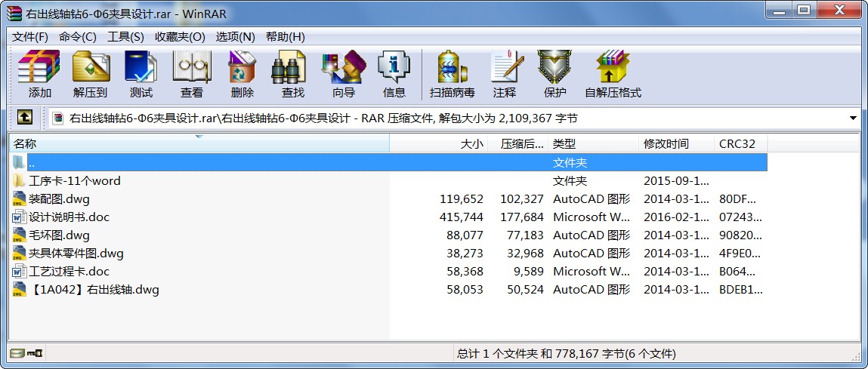The image size is (868, 369).
Task: Select file name 设计说明书.doc
Action: (x=70, y=217)
